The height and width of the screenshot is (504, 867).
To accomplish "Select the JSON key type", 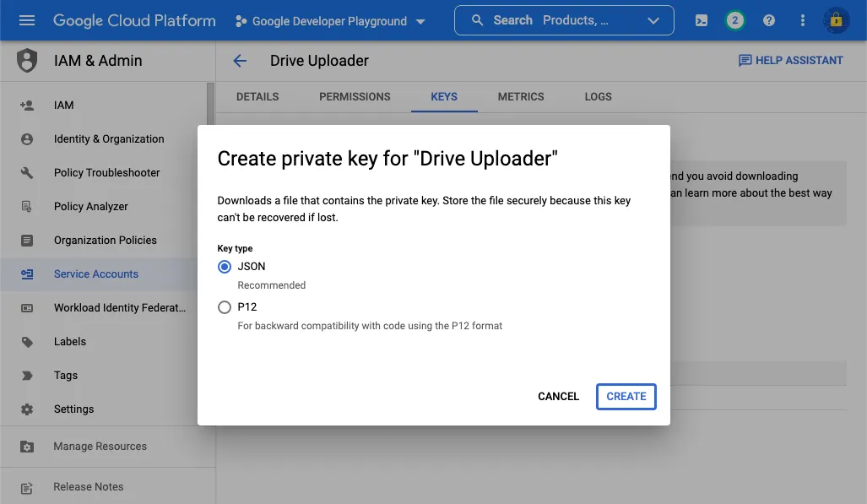I will [x=224, y=266].
